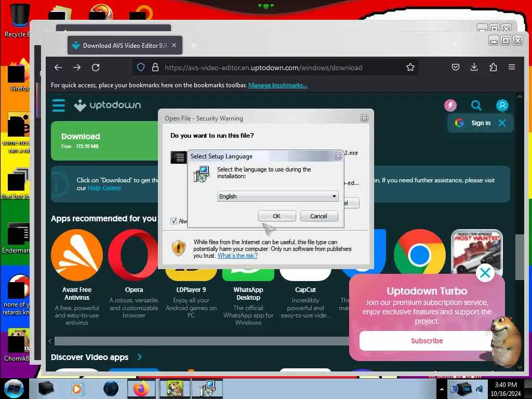Open Uptodown site search magnifier
The width and height of the screenshot is (532, 399).
[x=476, y=105]
